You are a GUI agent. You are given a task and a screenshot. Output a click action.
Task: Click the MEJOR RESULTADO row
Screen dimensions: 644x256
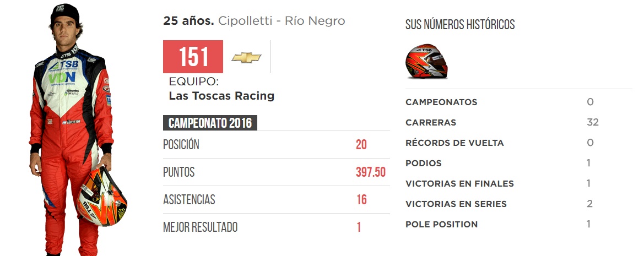(277, 227)
